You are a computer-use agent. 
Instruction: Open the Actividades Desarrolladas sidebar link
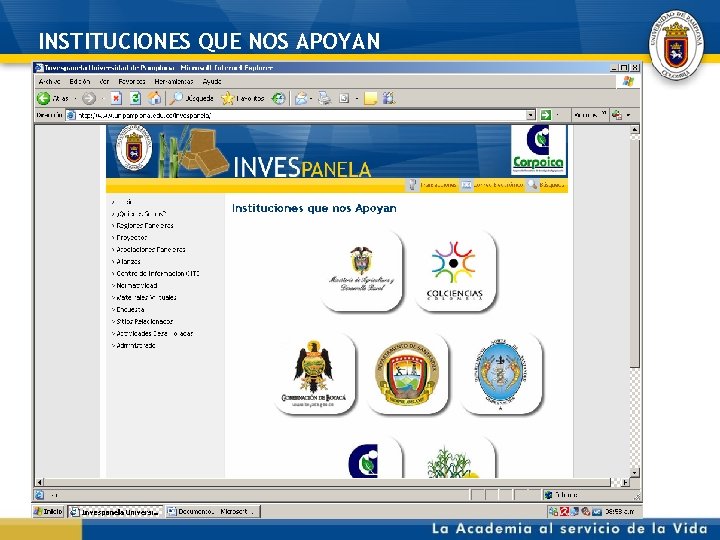click(154, 333)
